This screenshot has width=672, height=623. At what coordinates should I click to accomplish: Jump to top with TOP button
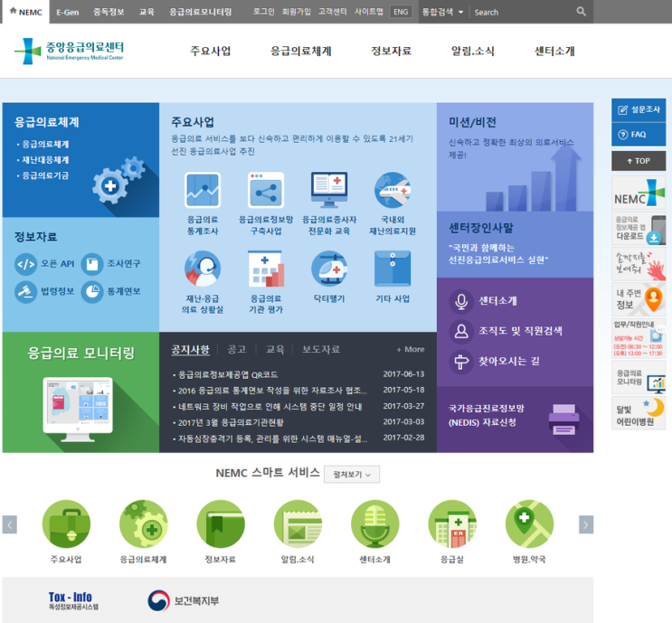coord(639,161)
